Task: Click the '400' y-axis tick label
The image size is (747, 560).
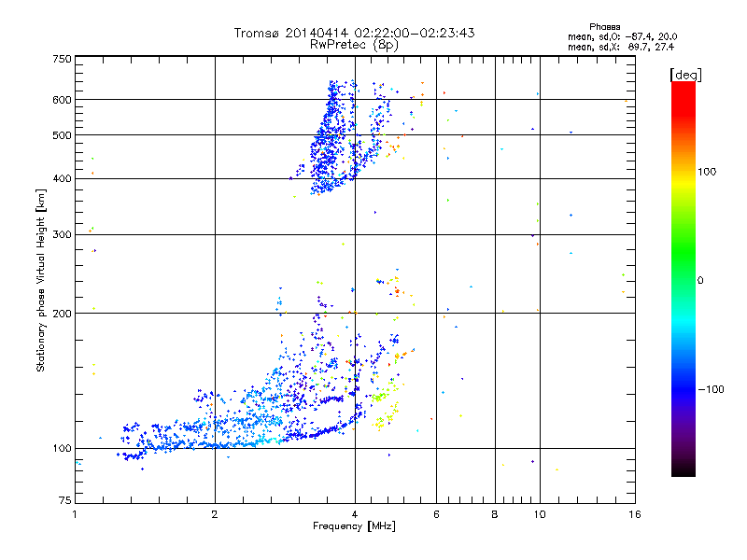Action: pos(63,178)
